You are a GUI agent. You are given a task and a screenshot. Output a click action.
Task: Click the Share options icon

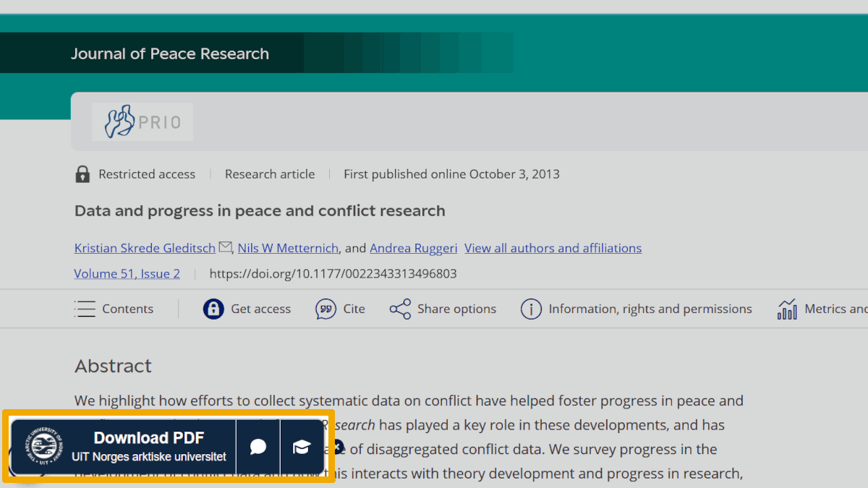400,309
